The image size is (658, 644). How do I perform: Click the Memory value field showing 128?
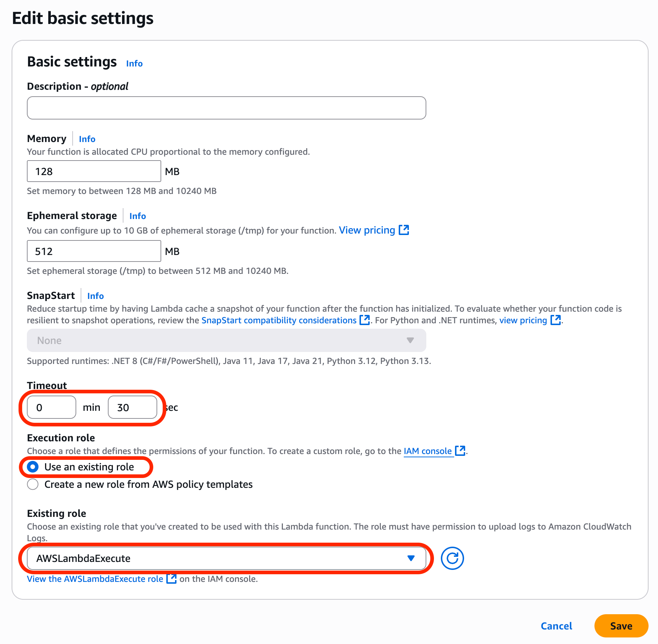[x=93, y=171]
